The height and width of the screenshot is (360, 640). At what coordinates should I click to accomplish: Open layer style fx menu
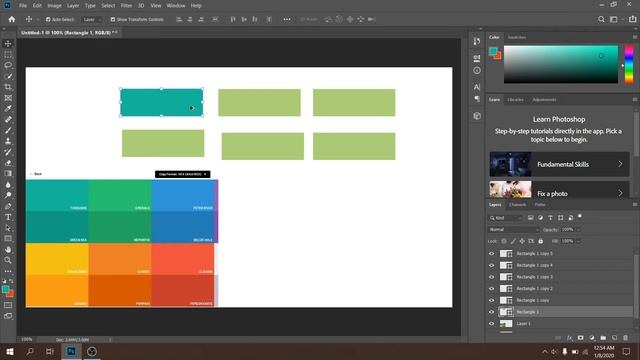tap(569, 338)
